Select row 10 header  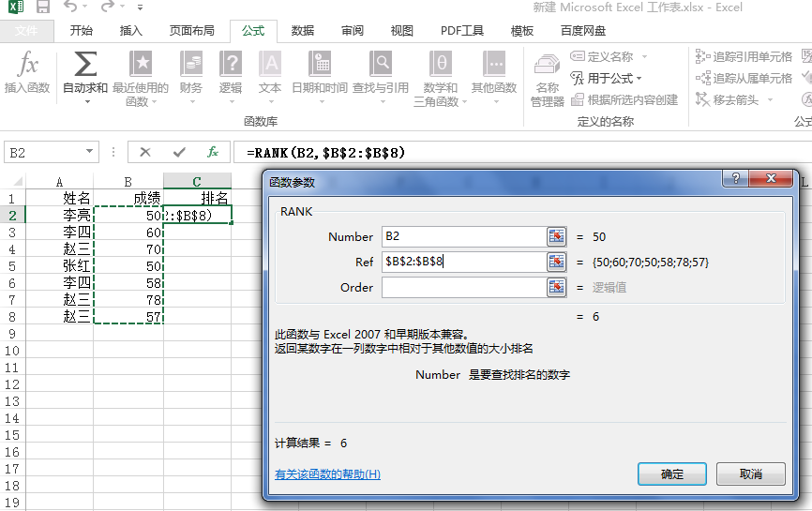12,351
